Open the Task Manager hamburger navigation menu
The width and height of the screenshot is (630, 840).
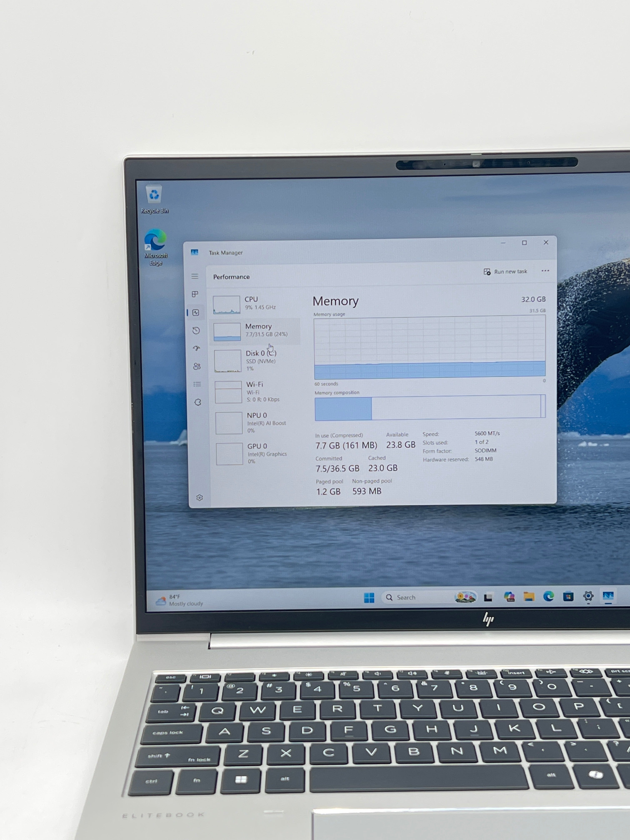pos(195,276)
